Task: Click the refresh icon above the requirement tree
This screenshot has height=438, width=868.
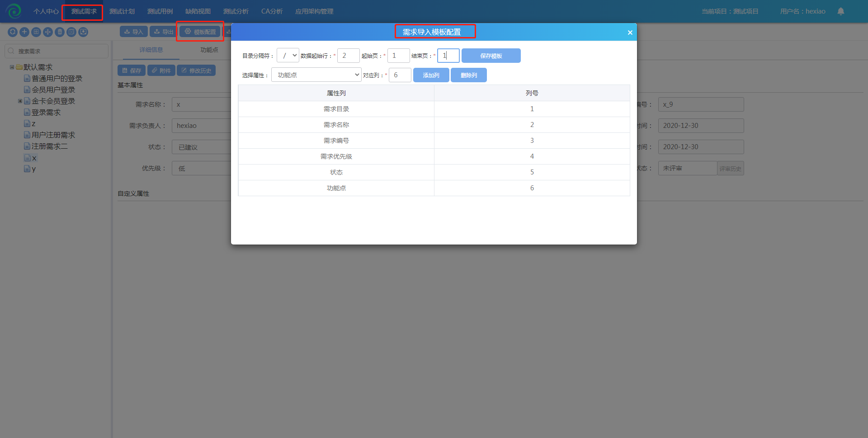Action: click(x=13, y=32)
